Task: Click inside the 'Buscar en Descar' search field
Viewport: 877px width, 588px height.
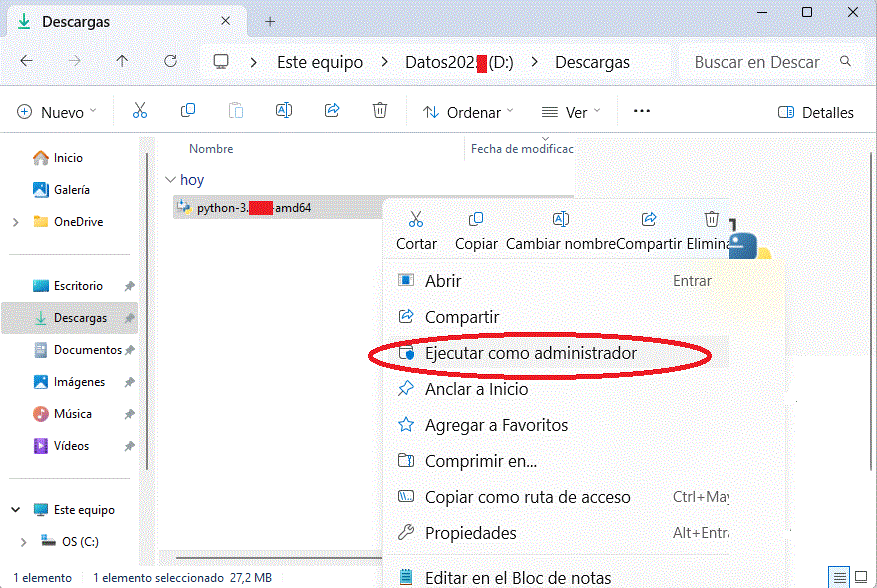Action: point(760,61)
